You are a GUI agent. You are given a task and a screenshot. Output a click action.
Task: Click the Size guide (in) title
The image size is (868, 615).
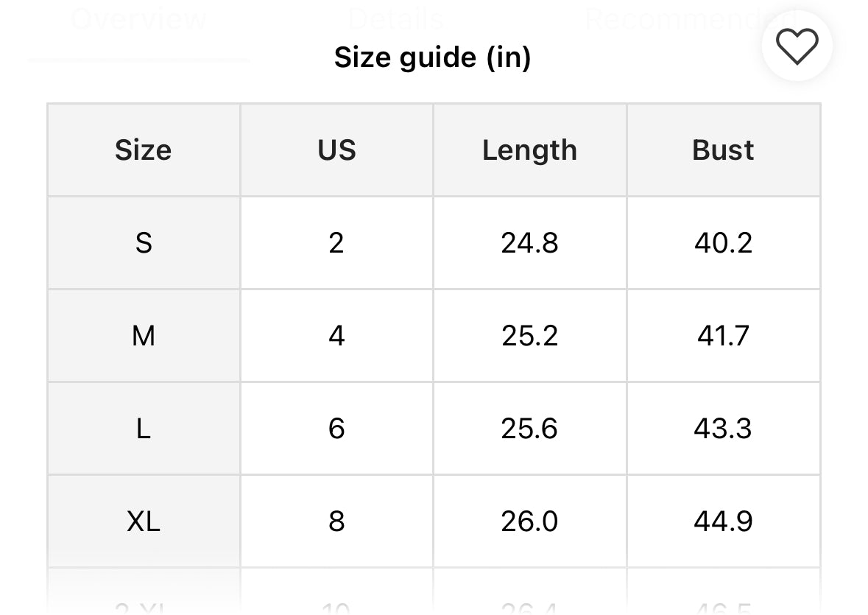coord(432,57)
